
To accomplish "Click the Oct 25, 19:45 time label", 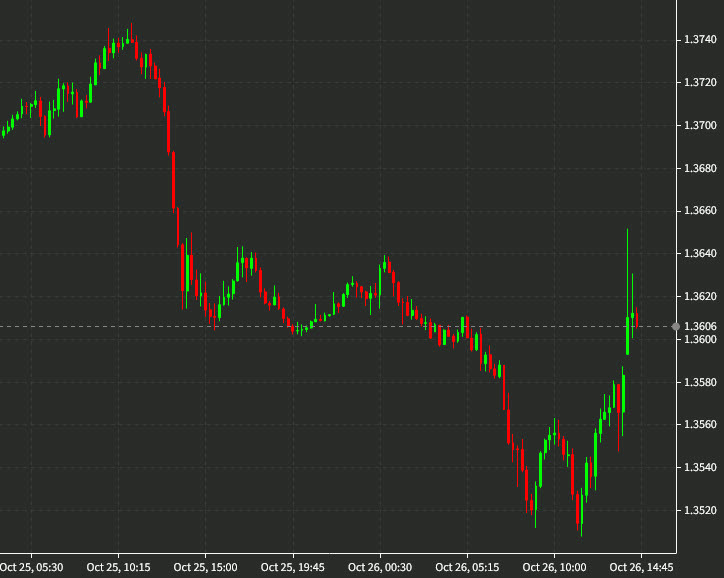I will (x=293, y=567).
